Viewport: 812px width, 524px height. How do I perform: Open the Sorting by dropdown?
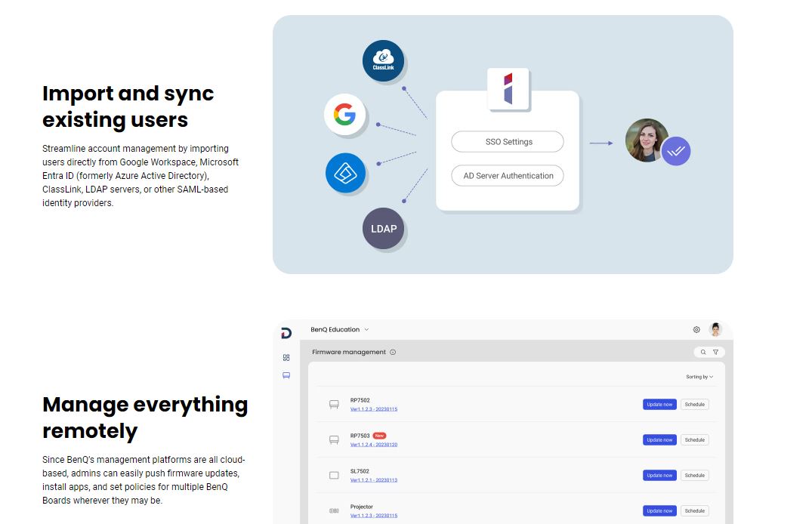point(699,377)
